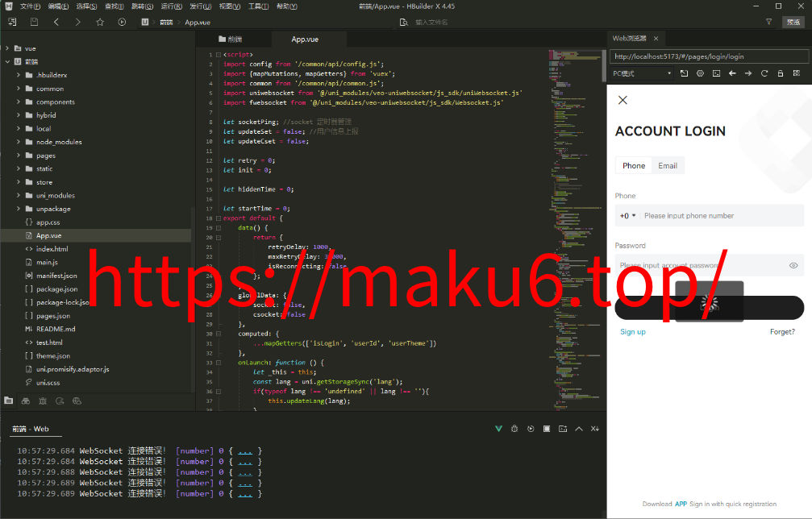This screenshot has height=519, width=812.
Task: Open manifest.json in the file tree
Action: (56, 276)
